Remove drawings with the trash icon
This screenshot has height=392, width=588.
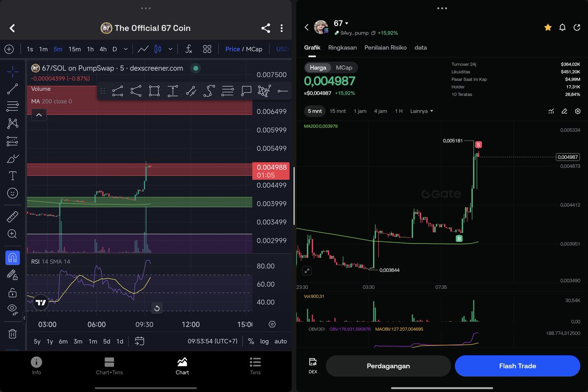click(x=13, y=334)
